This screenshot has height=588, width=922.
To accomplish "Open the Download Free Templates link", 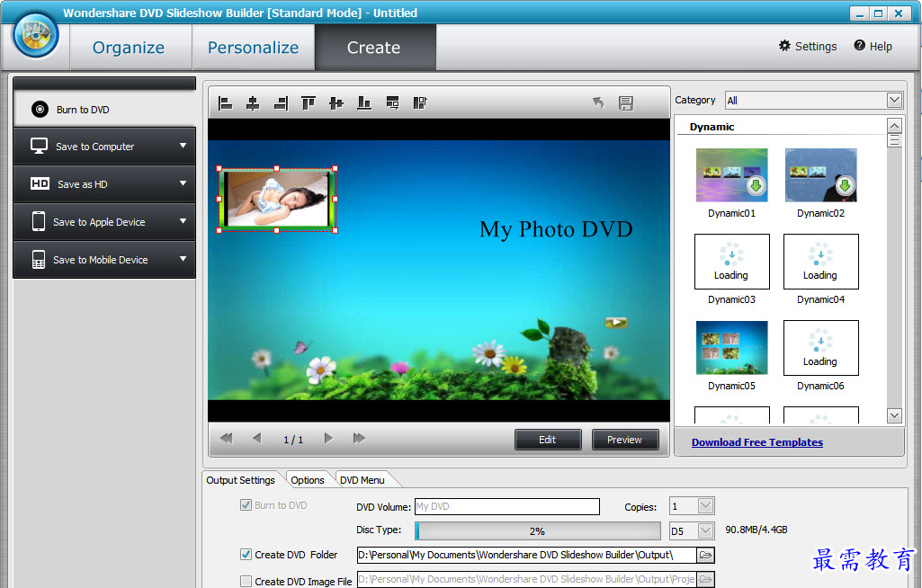I will click(756, 442).
